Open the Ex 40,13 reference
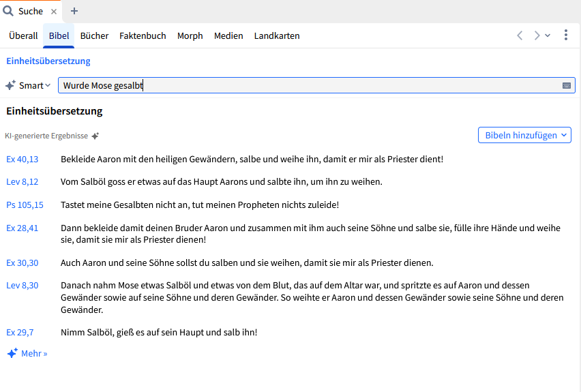Image resolution: width=581 pixels, height=392 pixels. pos(23,160)
